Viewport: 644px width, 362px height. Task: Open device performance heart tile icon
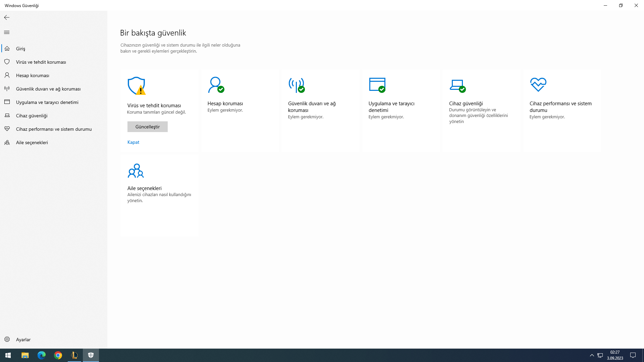(538, 85)
